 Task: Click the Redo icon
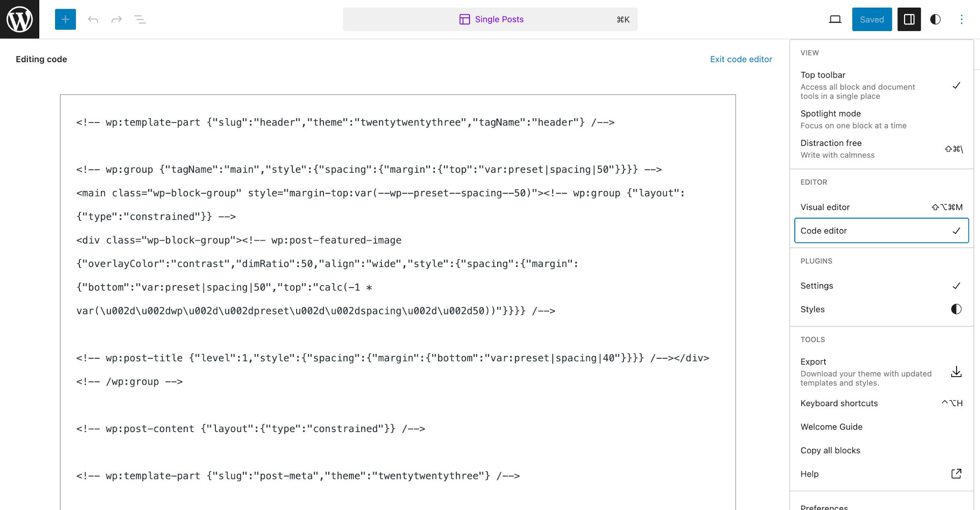pos(117,20)
